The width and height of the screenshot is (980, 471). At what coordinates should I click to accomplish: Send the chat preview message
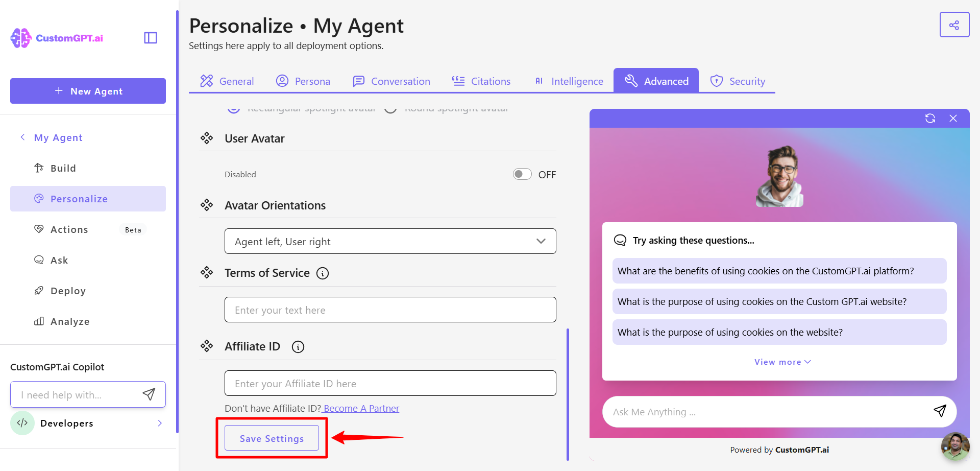click(940, 411)
